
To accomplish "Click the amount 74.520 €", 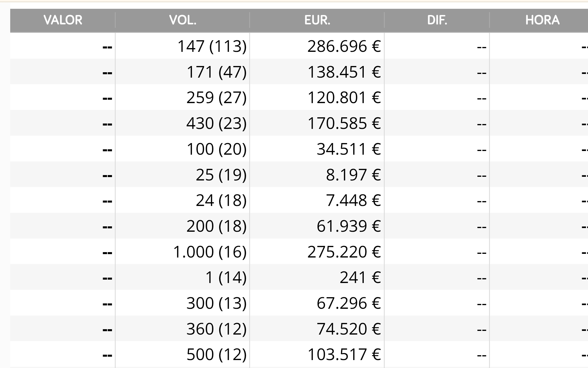I will pos(348,329).
